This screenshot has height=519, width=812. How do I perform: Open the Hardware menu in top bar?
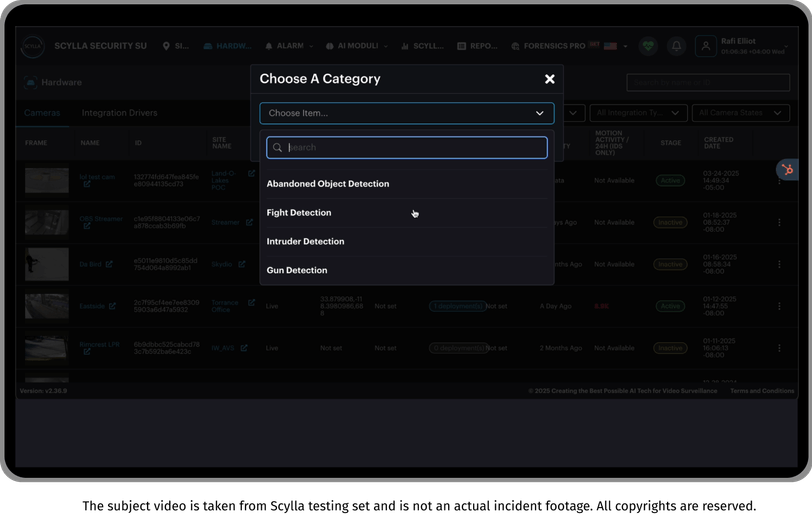[227, 46]
